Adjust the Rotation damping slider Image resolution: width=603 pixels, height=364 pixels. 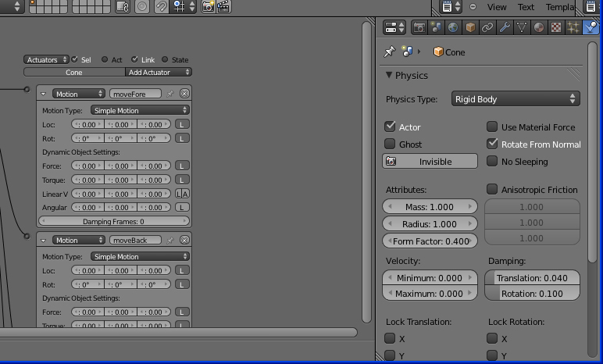tap(532, 294)
